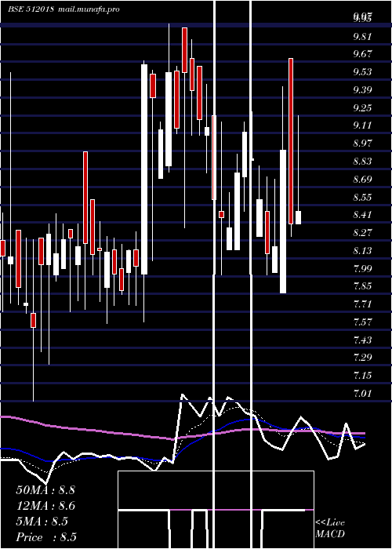Viewport: 392px width, 549px height.
Task: Click the 7.99 price axis label
Action: click(x=362, y=268)
